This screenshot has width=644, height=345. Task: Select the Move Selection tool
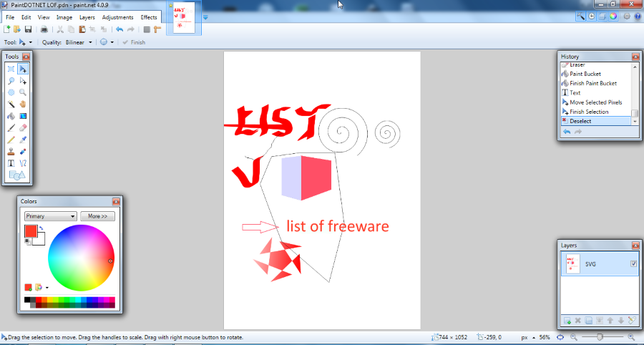23,81
